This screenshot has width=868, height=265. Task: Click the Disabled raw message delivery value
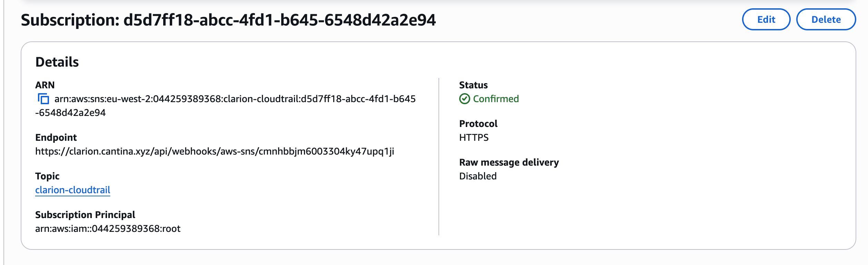coord(478,176)
